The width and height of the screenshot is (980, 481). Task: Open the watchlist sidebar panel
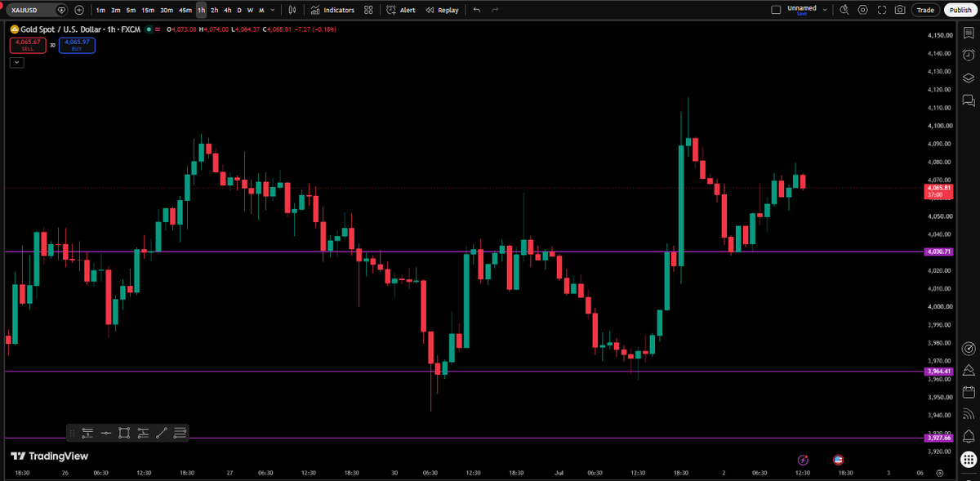[x=969, y=34]
